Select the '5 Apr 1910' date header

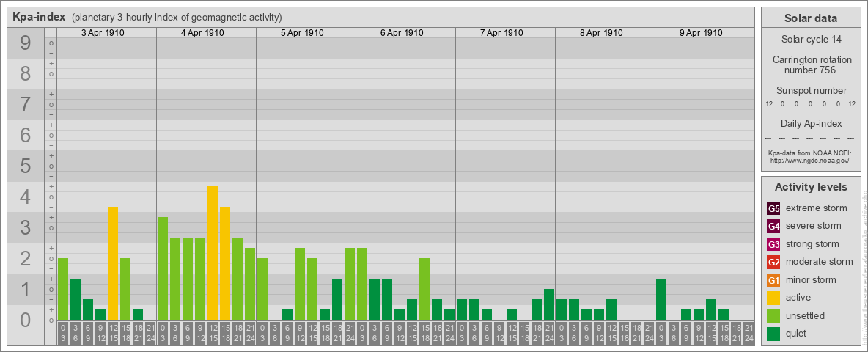click(x=302, y=33)
